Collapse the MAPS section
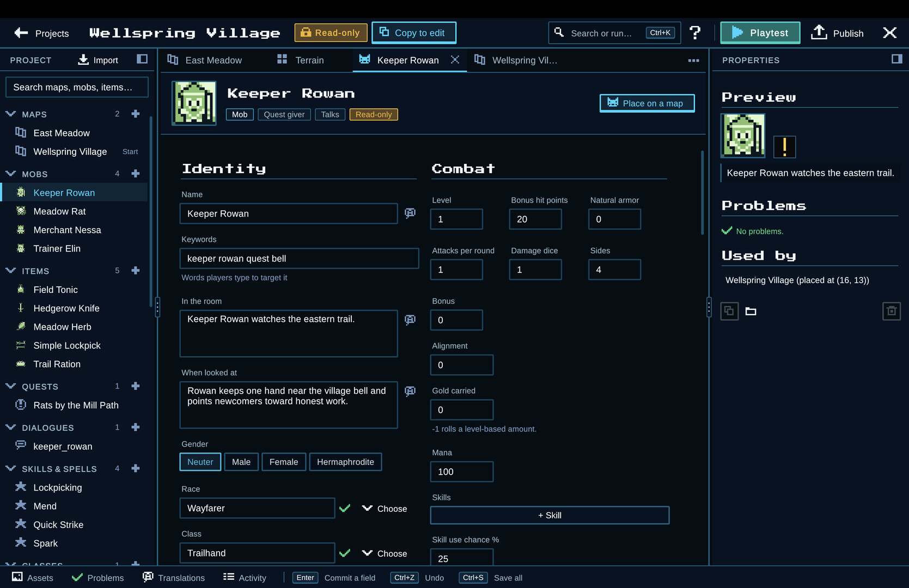This screenshot has height=588, width=909. (10, 114)
